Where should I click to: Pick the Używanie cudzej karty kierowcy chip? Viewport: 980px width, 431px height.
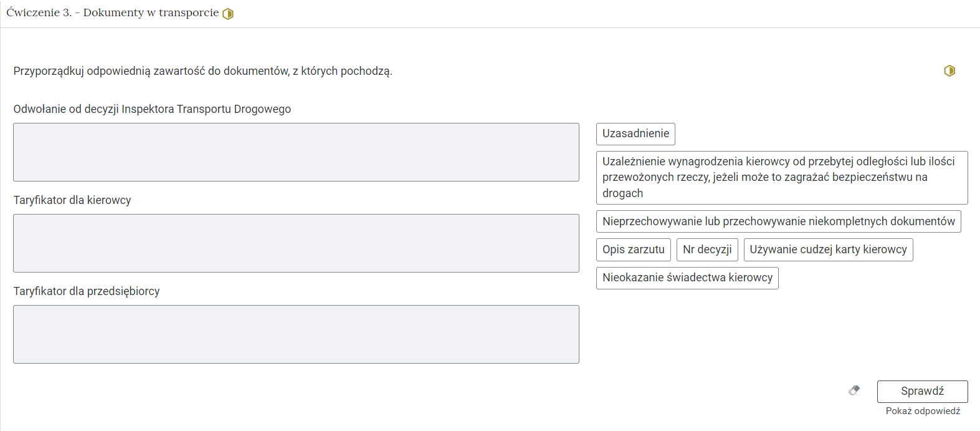coord(828,249)
